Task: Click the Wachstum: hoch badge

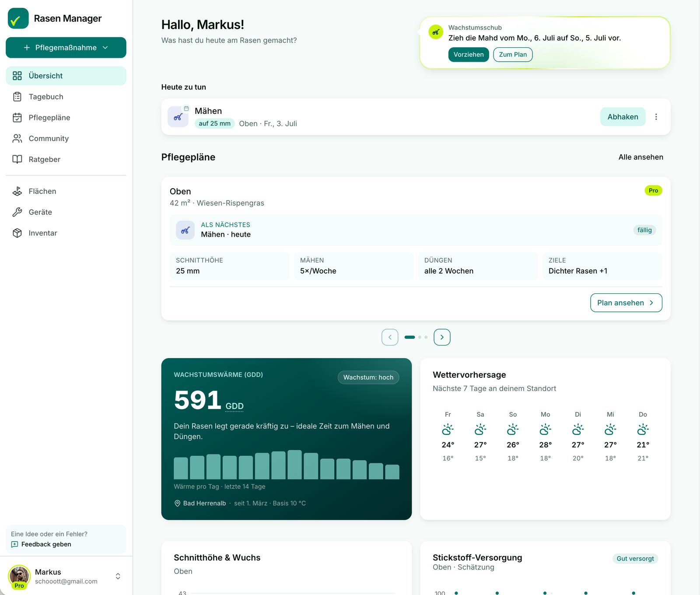Action: (368, 377)
